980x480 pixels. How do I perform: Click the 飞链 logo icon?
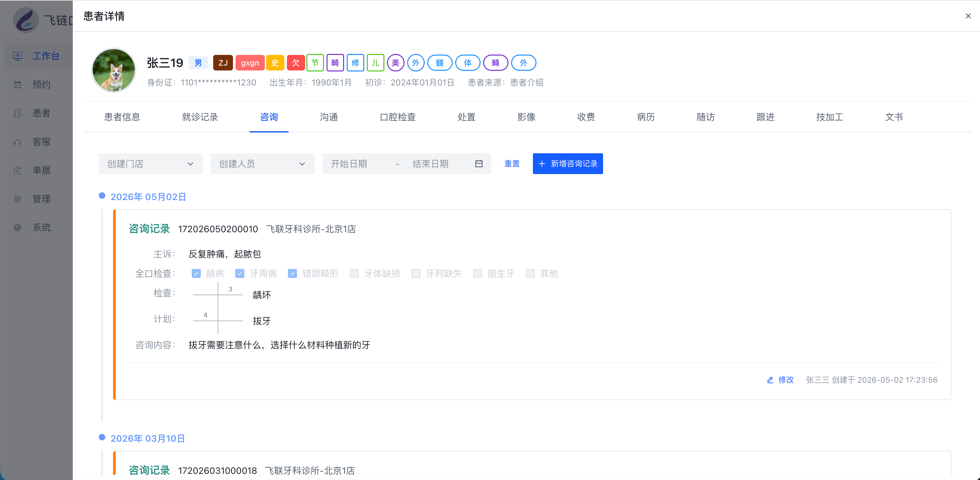(26, 20)
